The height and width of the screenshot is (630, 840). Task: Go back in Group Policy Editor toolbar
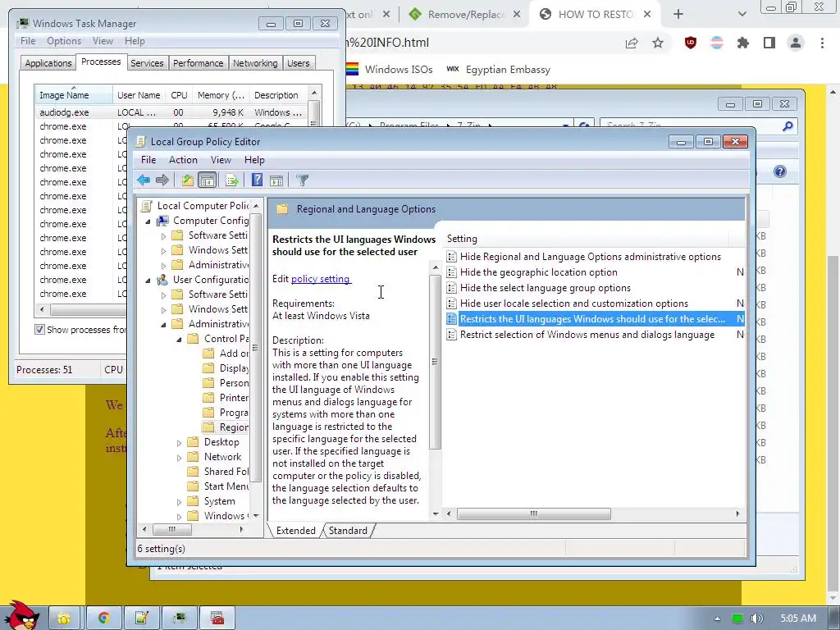pos(143,180)
